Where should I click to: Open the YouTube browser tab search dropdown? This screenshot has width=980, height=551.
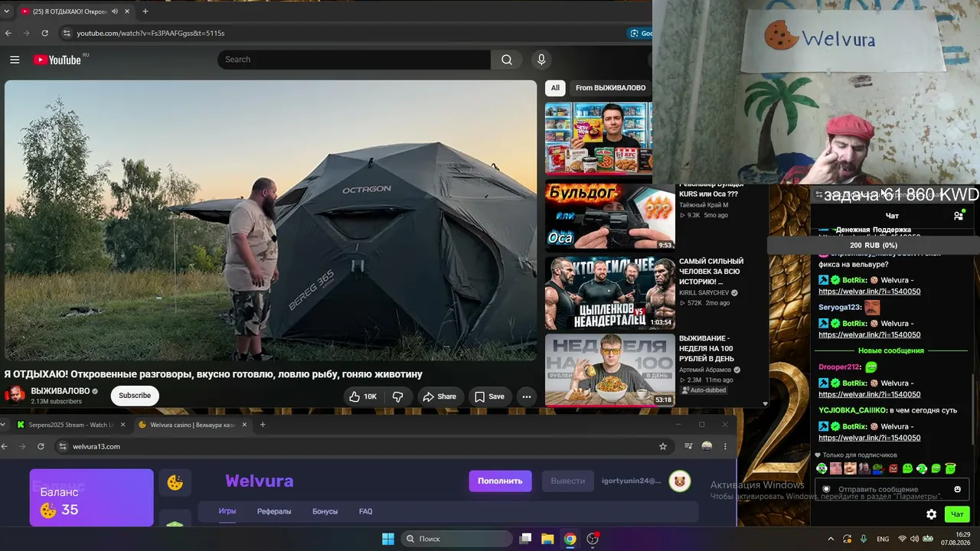7,11
